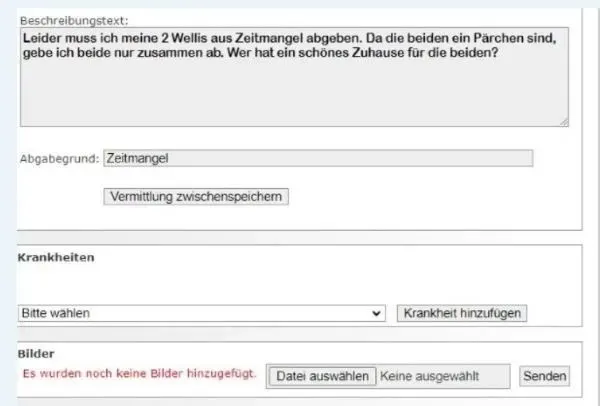Image resolution: width=600 pixels, height=406 pixels.
Task: Click inside the Beschreibungstext textarea
Action: click(294, 77)
